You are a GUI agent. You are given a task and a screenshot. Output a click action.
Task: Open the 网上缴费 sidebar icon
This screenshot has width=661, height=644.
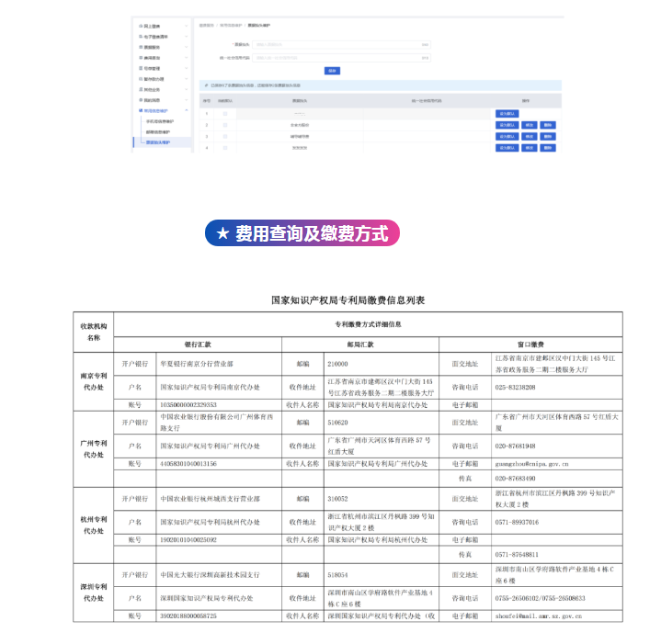pos(141,26)
